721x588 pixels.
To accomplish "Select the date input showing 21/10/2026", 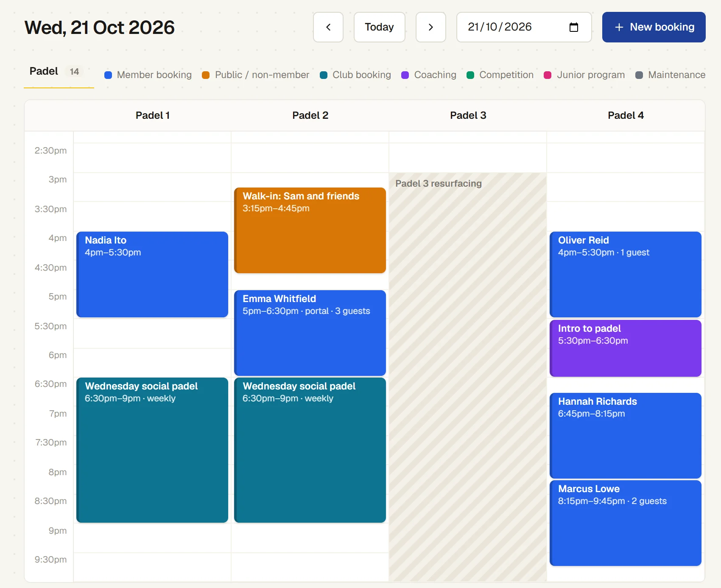I will click(524, 27).
